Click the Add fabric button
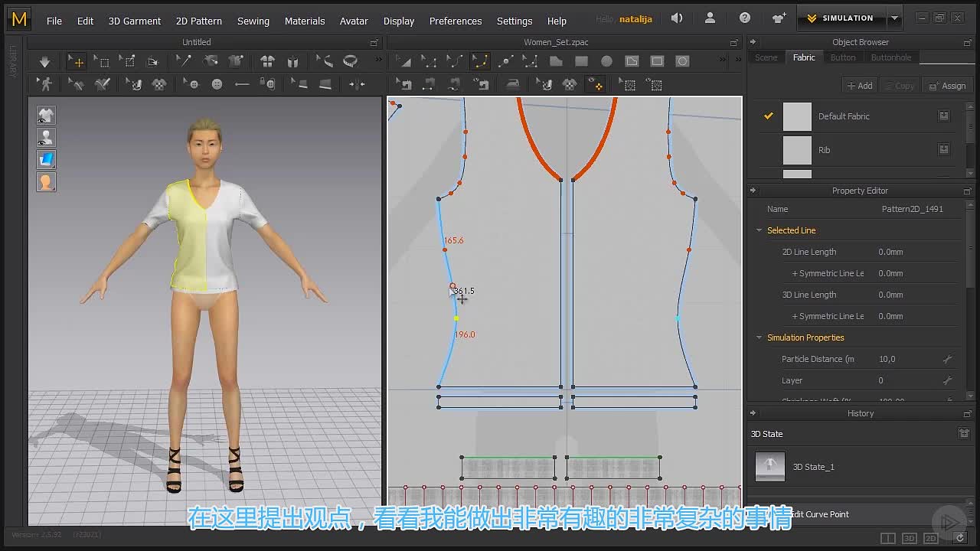This screenshot has height=551, width=980. tap(859, 86)
